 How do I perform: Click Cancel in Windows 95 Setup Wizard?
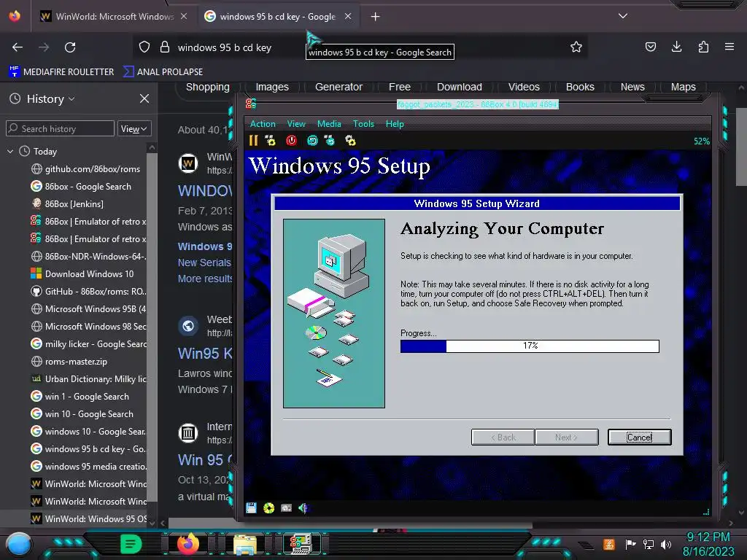coord(639,437)
